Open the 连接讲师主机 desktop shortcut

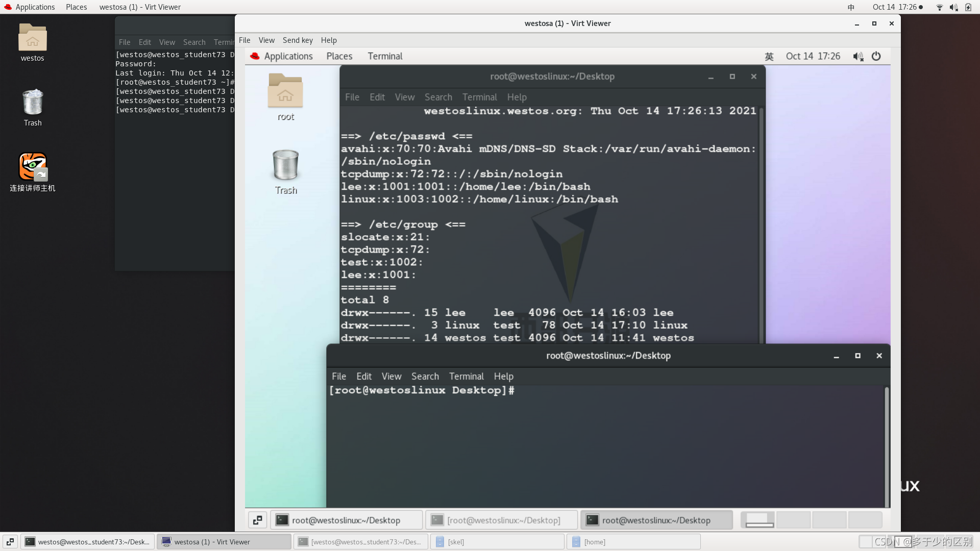coord(33,167)
